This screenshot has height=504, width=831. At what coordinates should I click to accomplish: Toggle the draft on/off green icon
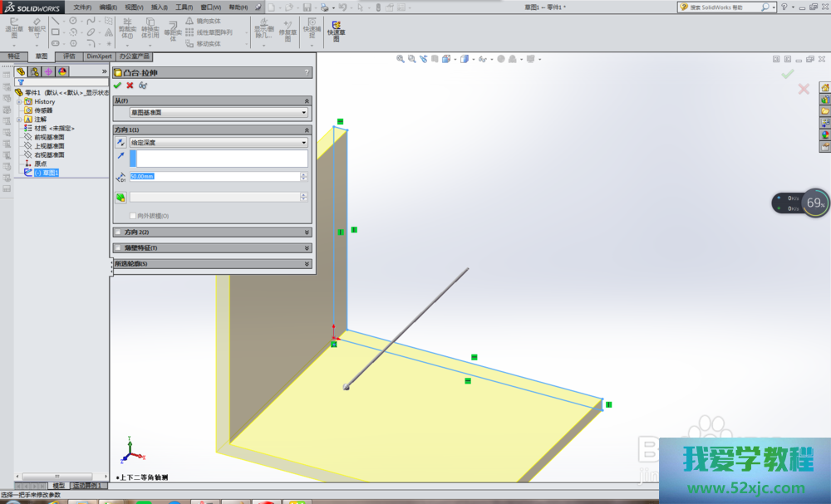120,198
